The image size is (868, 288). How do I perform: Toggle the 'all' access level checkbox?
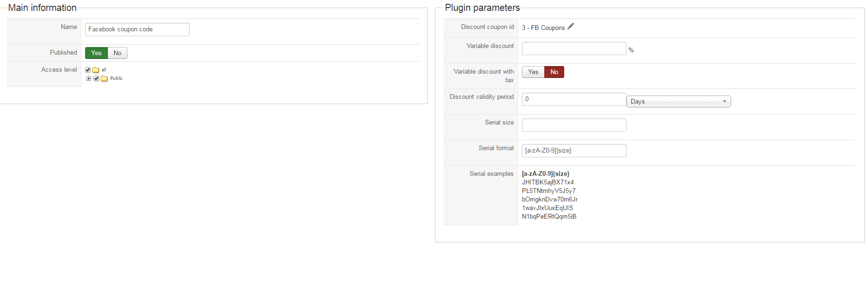[x=88, y=70]
